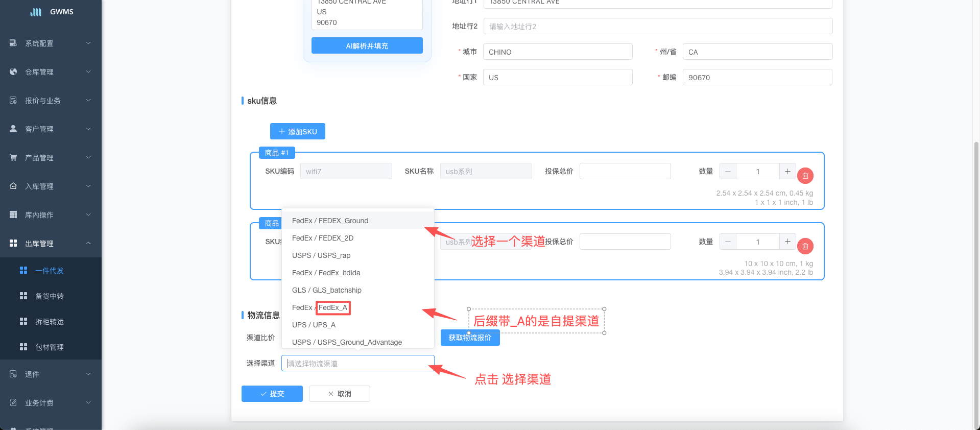
Task: Click the 业务计费 sidebar icon
Action: click(x=13, y=403)
